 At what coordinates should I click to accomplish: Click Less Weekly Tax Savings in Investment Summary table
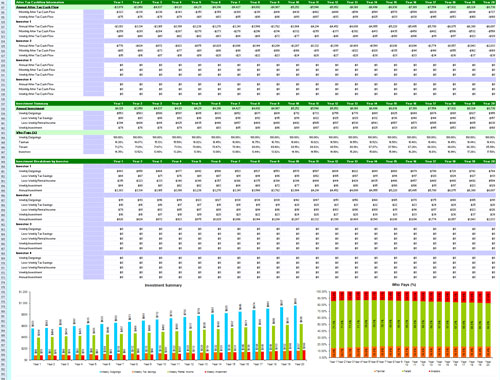(37, 118)
